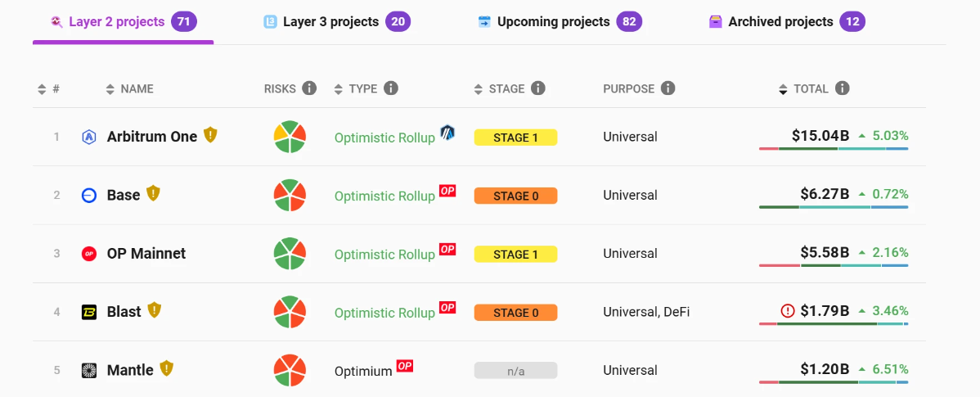
Task: Open the OP Mainnet project page
Action: coord(146,254)
